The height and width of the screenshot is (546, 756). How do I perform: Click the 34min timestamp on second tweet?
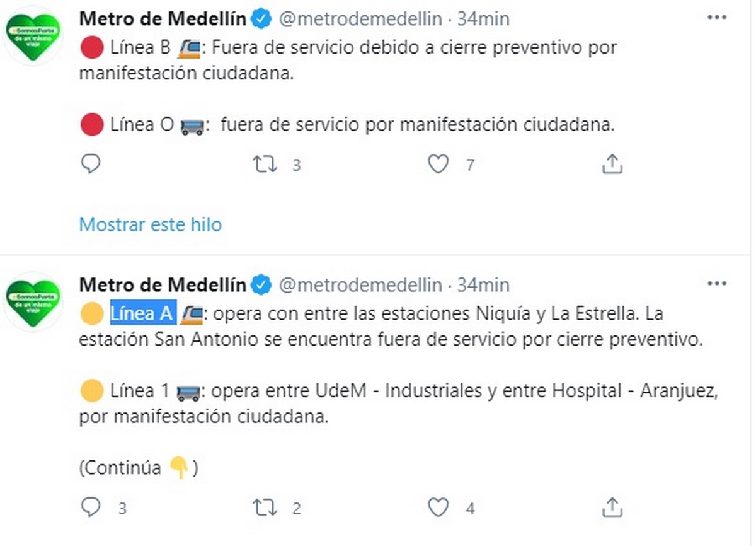(483, 286)
